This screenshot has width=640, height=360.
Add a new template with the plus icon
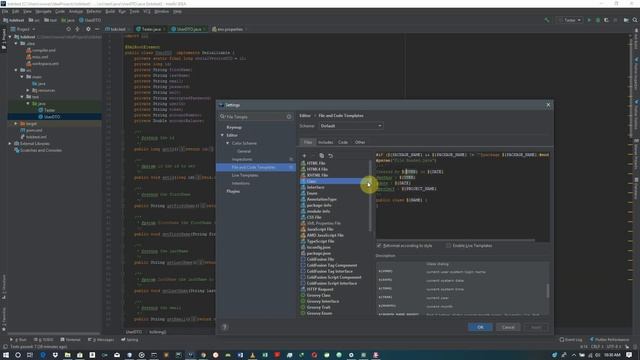pyautogui.click(x=304, y=156)
